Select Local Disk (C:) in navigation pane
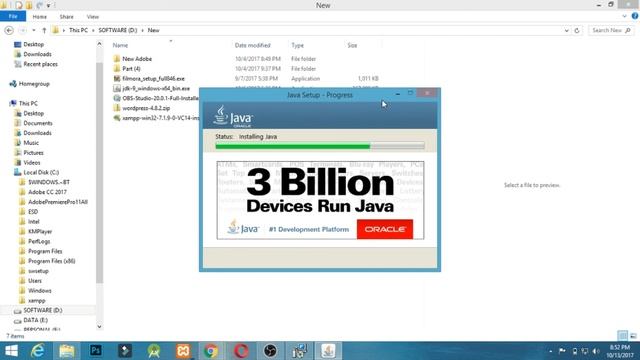Image resolution: width=640 pixels, height=360 pixels. tap(41, 172)
